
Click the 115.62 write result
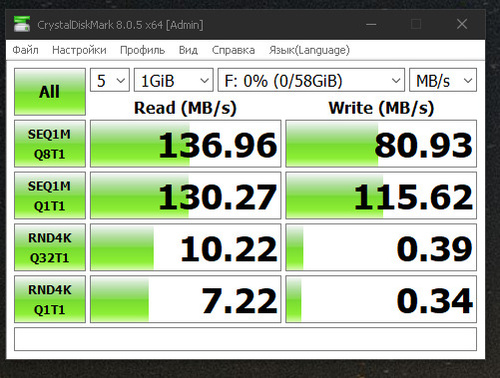point(381,195)
